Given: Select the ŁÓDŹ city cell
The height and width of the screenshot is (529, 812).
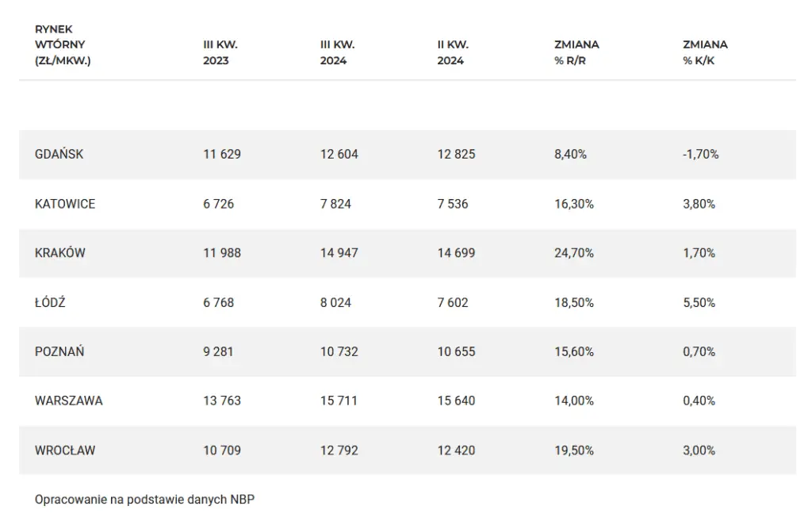Looking at the screenshot, I should click(x=50, y=302).
